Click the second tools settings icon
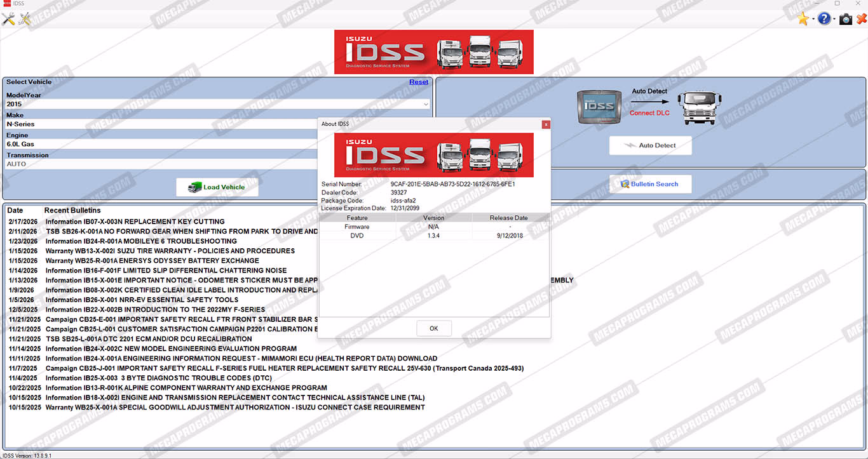Image resolution: width=868 pixels, height=459 pixels. (25, 19)
